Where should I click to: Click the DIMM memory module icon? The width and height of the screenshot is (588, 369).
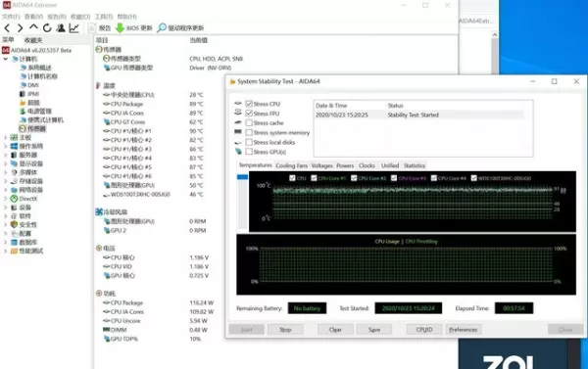coord(107,330)
